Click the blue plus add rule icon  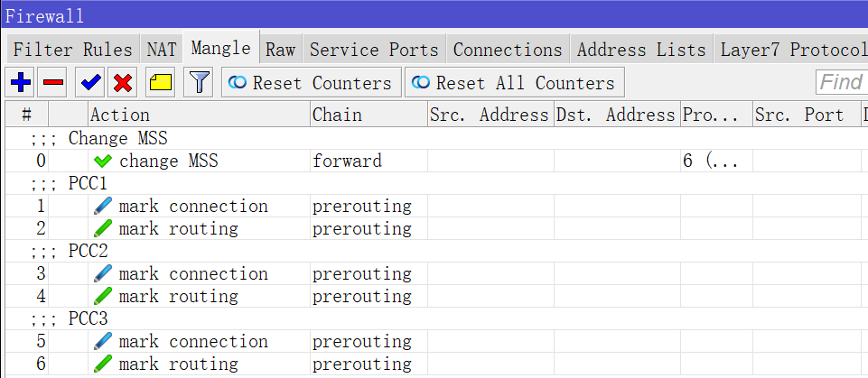coord(20,83)
